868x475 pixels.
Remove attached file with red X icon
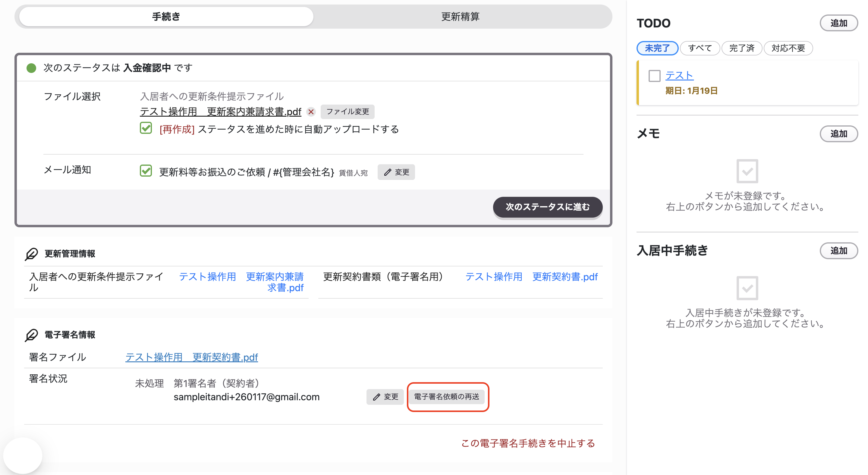pyautogui.click(x=311, y=112)
